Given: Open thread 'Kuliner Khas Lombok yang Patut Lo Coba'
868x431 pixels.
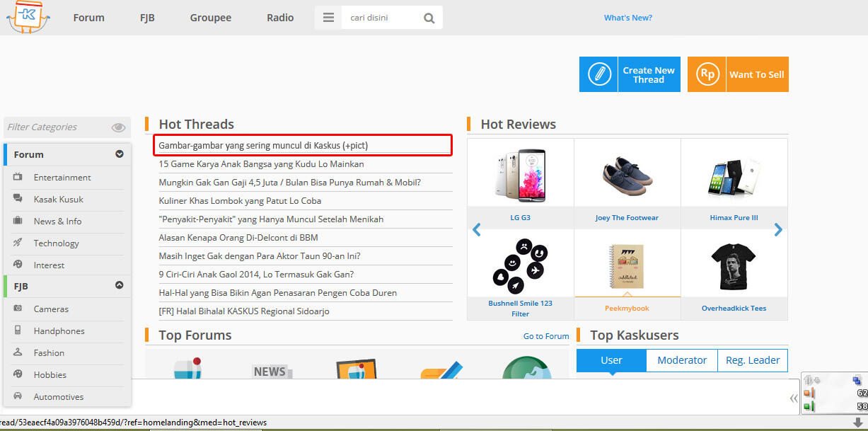Looking at the screenshot, I should pos(241,200).
